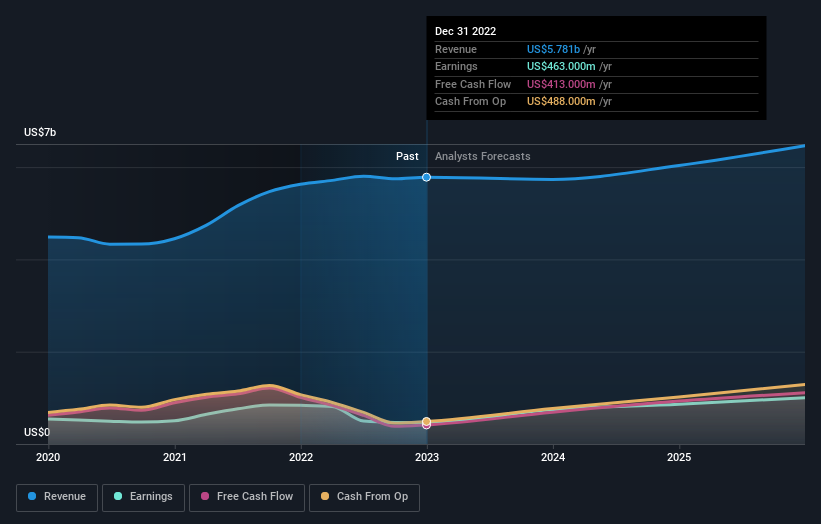The image size is (821, 524).
Task: Click the 2022 x-axis label
Action: coord(301,458)
